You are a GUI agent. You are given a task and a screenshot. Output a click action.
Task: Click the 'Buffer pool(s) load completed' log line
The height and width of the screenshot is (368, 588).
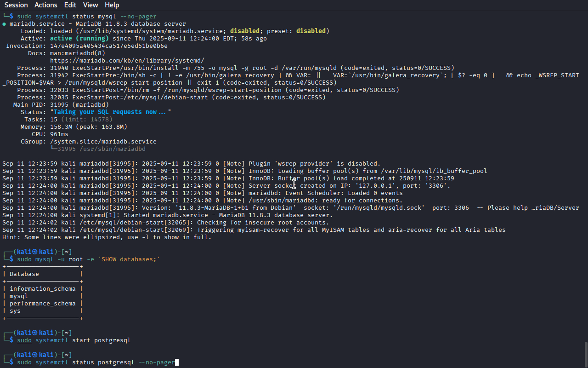pos(228,178)
